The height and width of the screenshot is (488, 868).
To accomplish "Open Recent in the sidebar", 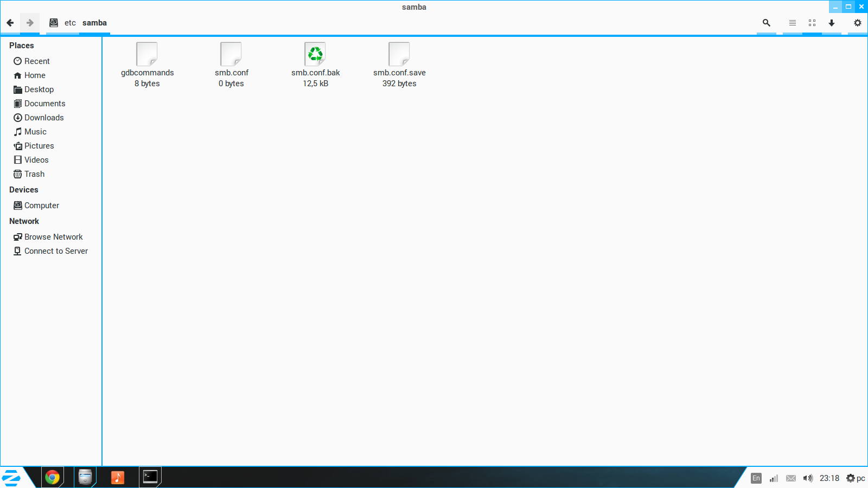I will click(x=51, y=61).
